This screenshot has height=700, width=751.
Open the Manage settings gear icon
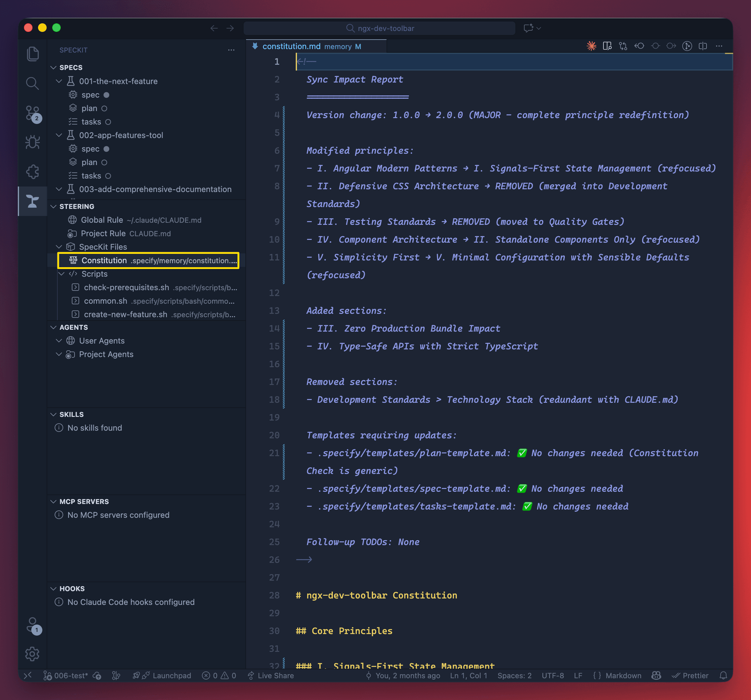33,654
